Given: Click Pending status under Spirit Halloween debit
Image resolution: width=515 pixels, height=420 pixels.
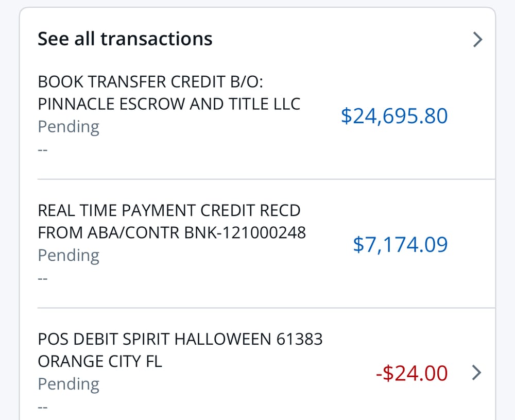Looking at the screenshot, I should 68,384.
